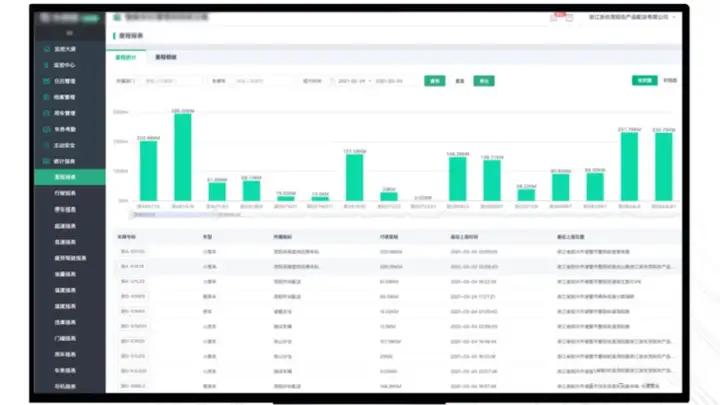Open the first filter select box in the query bar
The image size is (720, 405).
pyautogui.click(x=170, y=81)
